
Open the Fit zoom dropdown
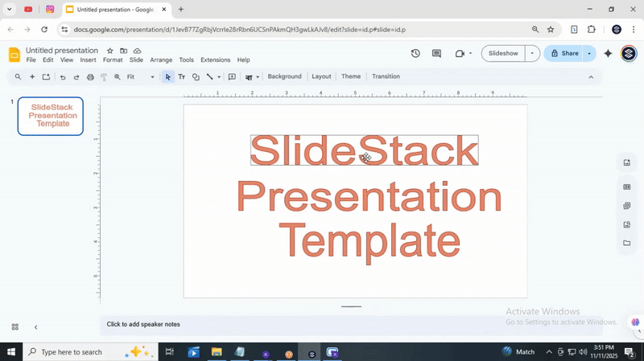(141, 77)
